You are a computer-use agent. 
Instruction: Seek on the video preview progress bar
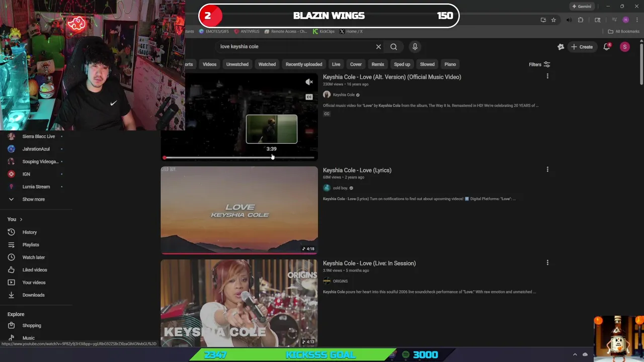click(239, 157)
